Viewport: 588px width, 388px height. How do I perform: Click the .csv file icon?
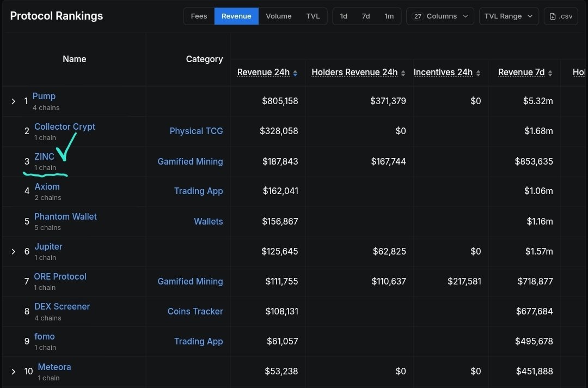coord(553,16)
